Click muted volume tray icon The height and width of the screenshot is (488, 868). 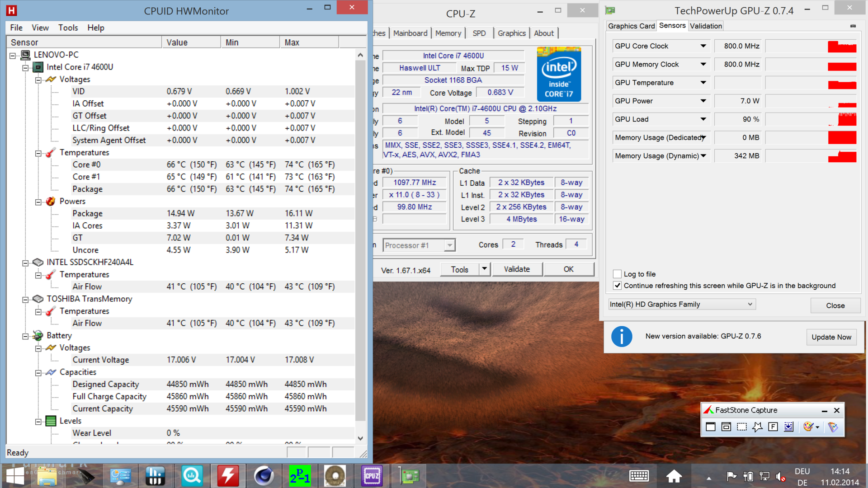780,476
